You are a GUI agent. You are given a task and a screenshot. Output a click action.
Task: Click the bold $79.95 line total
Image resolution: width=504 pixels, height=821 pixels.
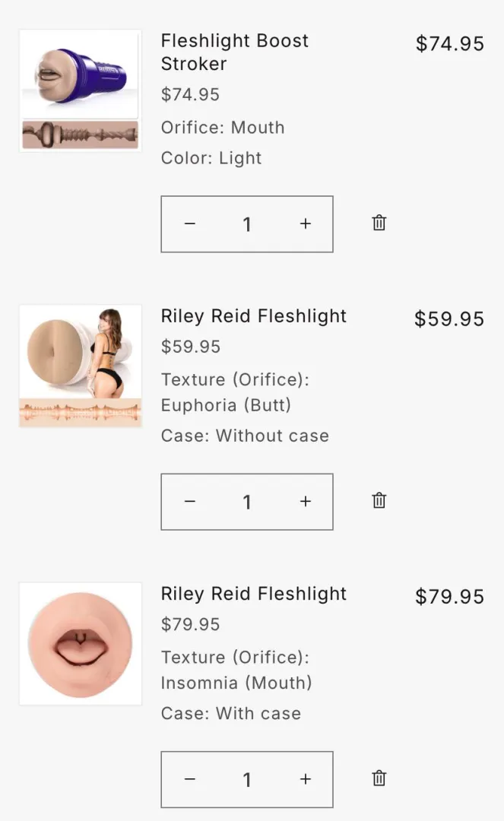point(449,597)
